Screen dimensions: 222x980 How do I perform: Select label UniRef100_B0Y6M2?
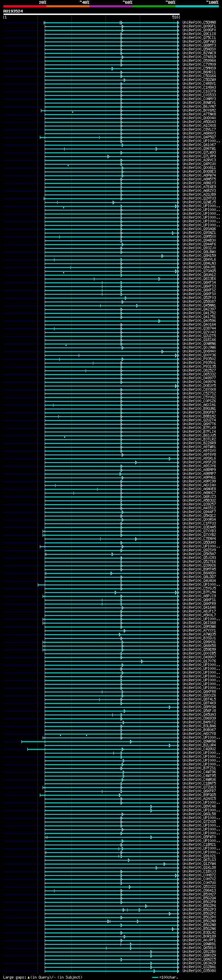click(x=199, y=110)
